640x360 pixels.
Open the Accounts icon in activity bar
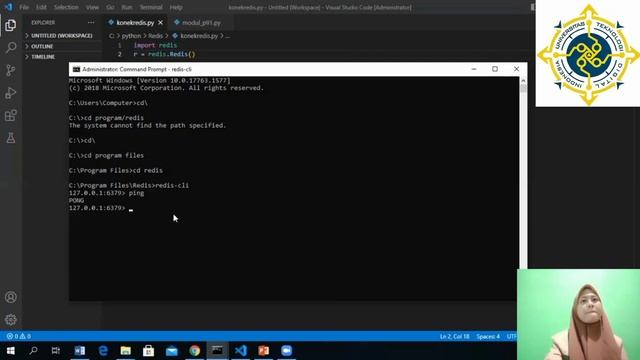(x=11, y=297)
